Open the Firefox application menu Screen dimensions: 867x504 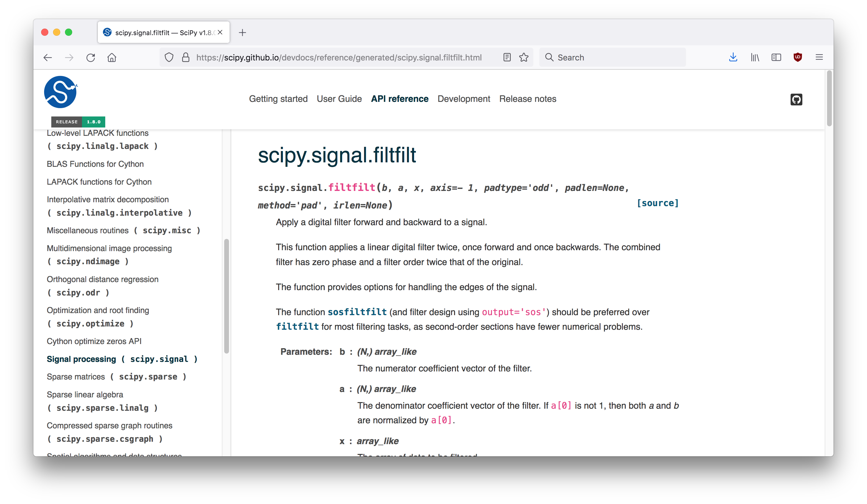click(x=819, y=57)
